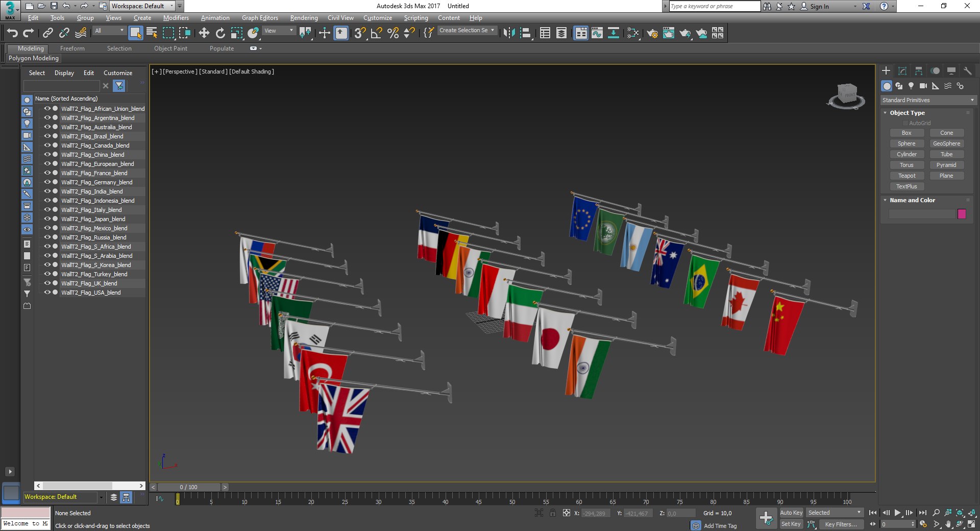Open Create Selection Set dropdown
980x531 pixels.
coord(467,31)
